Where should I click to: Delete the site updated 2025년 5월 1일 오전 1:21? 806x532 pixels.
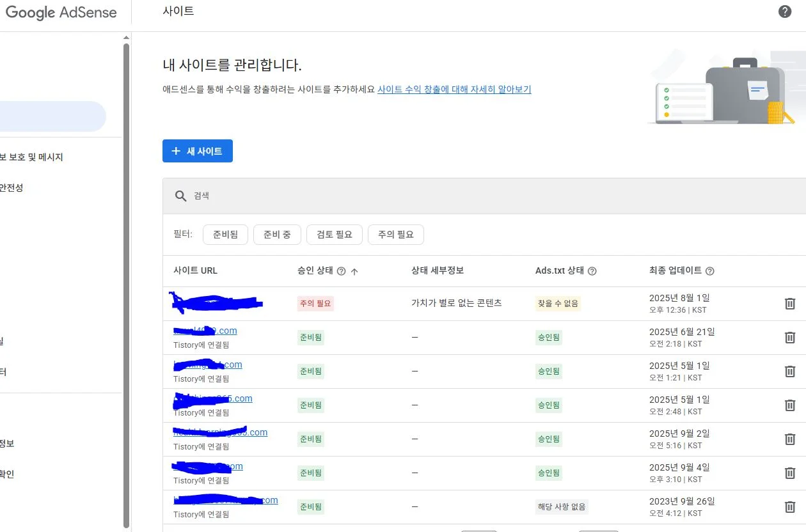pos(790,371)
